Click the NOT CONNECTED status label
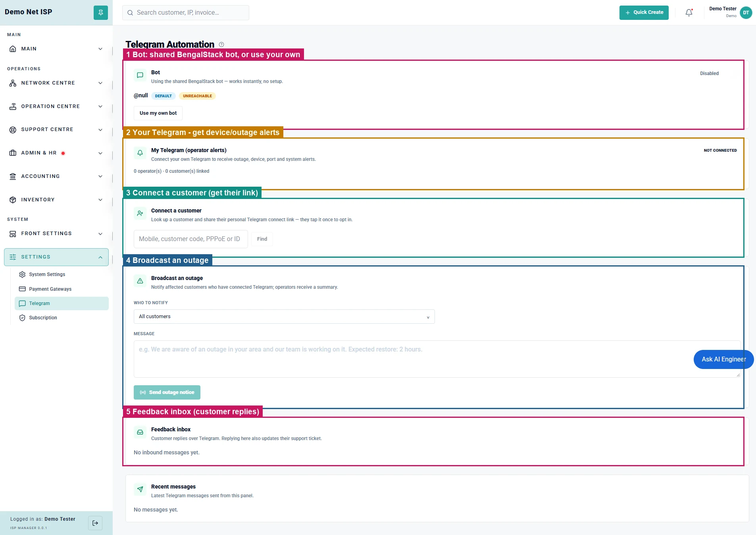 pos(720,151)
